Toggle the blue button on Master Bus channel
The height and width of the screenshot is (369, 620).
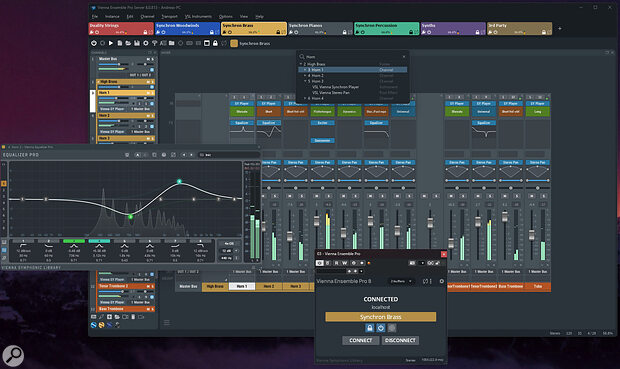(152, 70)
